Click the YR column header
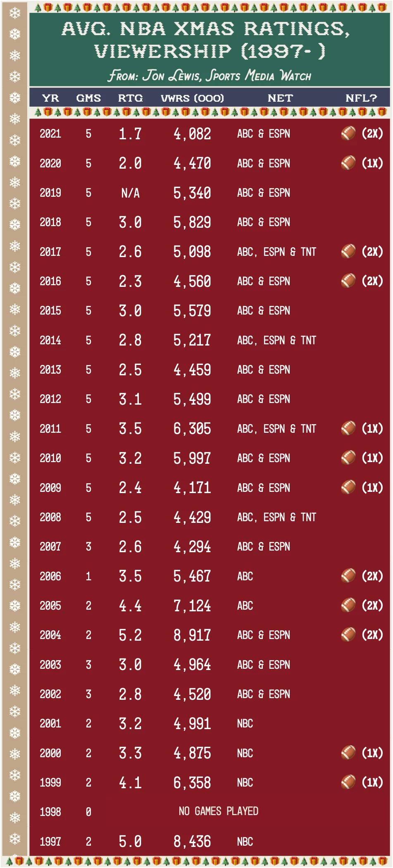This screenshot has width=393, height=868. (x=50, y=98)
